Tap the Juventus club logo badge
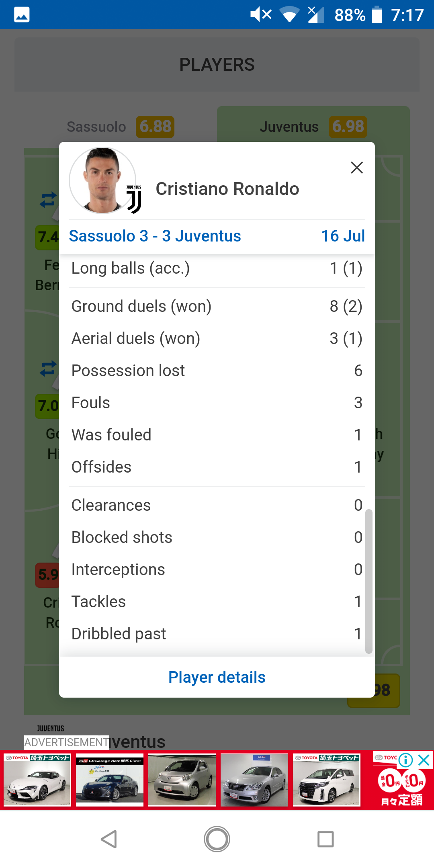This screenshot has height=868, width=434. (x=134, y=199)
